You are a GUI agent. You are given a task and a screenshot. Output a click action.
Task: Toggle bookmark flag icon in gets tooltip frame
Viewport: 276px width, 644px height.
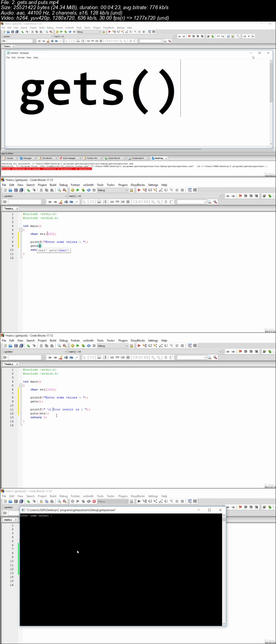click(x=240, y=196)
